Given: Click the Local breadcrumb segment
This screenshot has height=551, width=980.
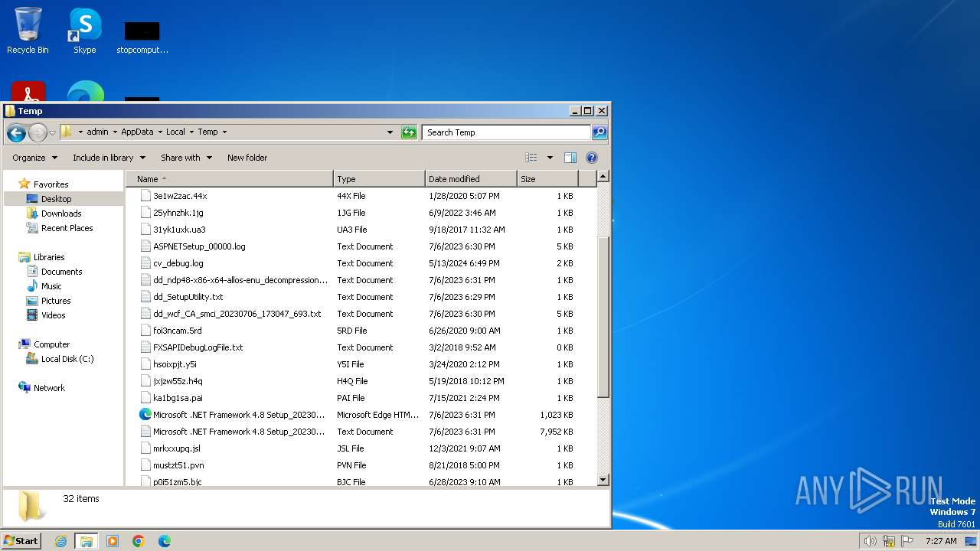Looking at the screenshot, I should 175,132.
